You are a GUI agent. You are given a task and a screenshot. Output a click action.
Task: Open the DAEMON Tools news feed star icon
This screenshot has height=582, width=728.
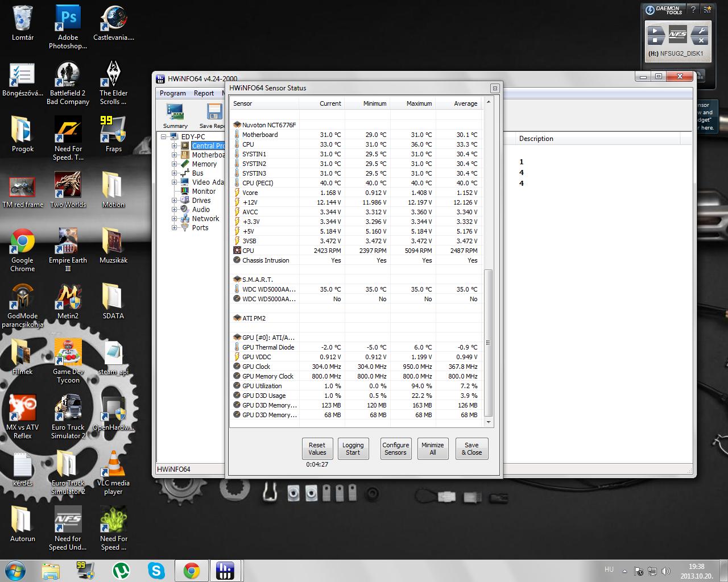tap(707, 9)
